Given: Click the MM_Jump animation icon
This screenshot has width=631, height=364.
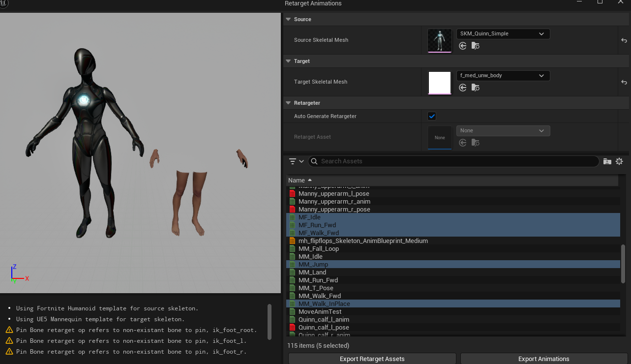Looking at the screenshot, I should (292, 265).
